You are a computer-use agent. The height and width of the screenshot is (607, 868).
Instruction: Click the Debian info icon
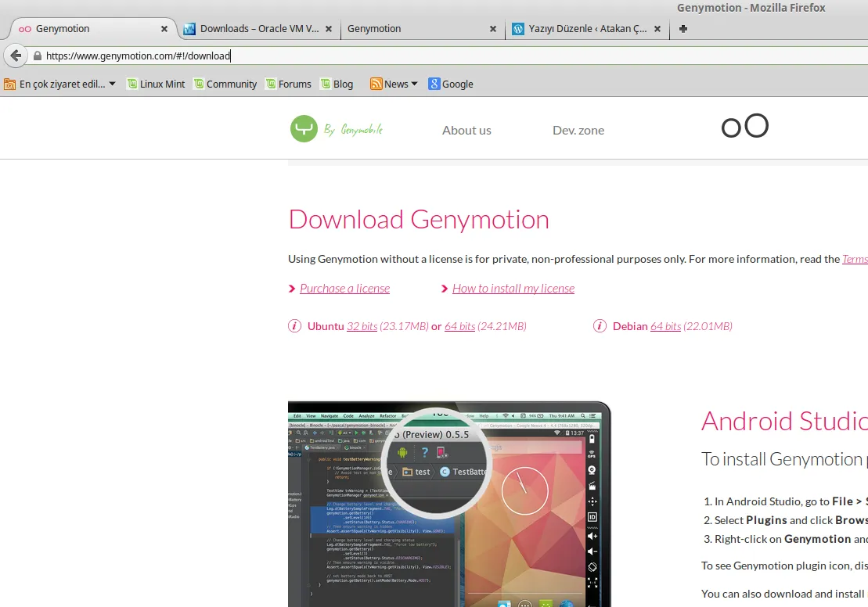pyautogui.click(x=600, y=326)
